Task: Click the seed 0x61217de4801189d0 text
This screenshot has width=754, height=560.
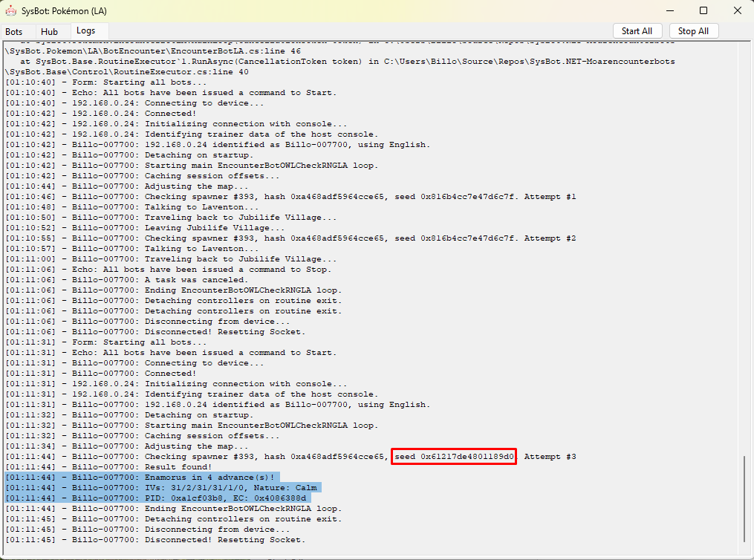Action: click(x=455, y=457)
